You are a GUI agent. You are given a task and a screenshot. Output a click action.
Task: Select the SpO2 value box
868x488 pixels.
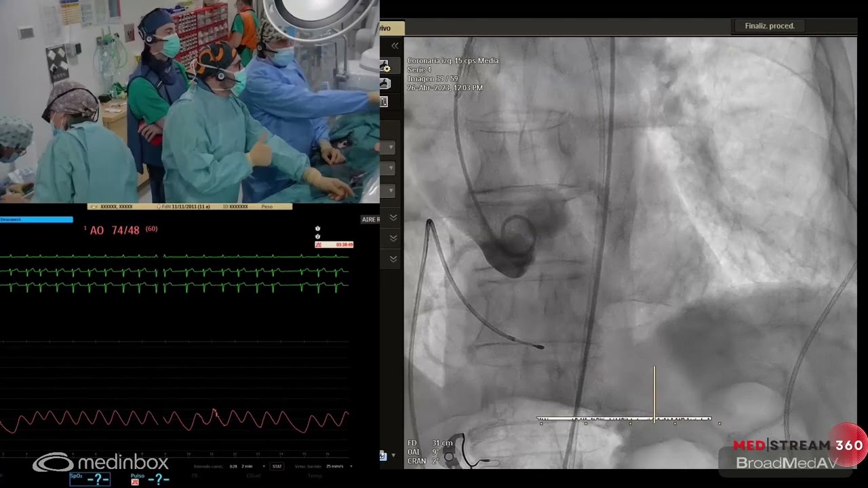coord(90,479)
